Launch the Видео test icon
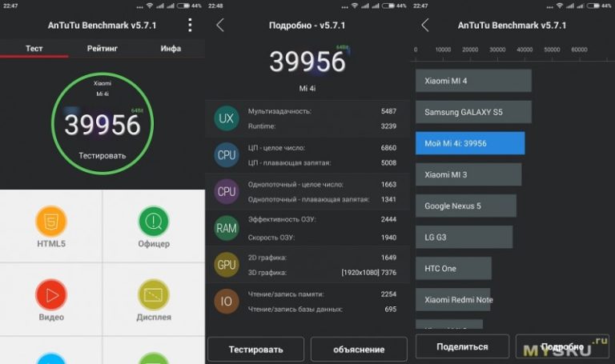This screenshot has width=615, height=364. pos(51,294)
